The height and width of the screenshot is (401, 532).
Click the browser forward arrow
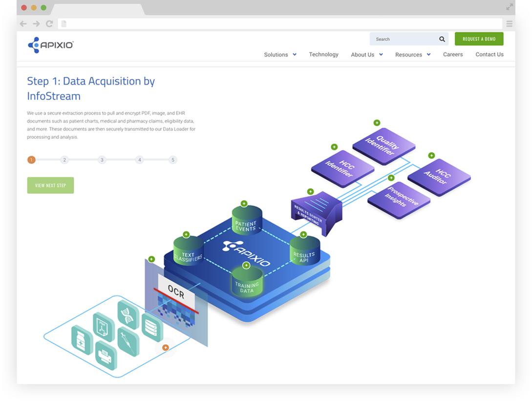point(36,24)
